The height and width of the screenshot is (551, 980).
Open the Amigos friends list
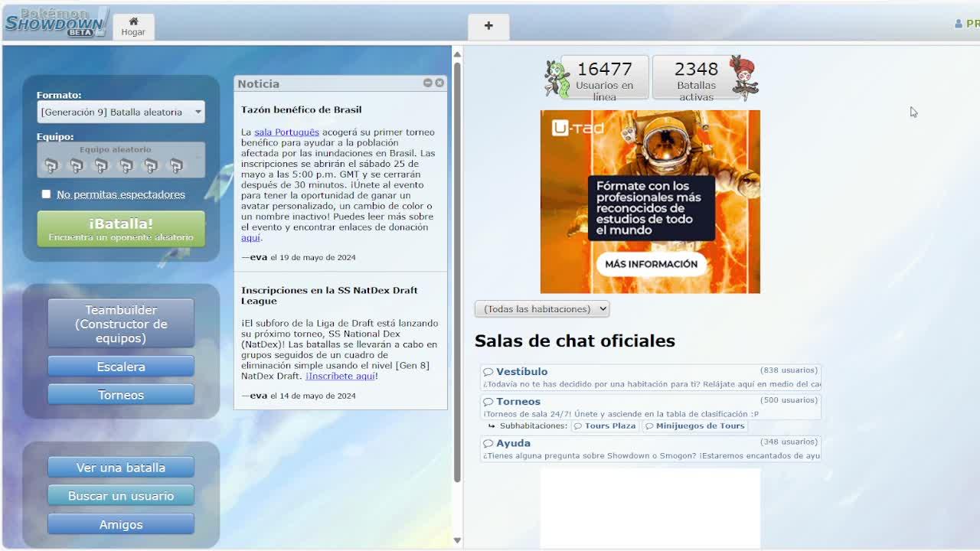pyautogui.click(x=121, y=524)
